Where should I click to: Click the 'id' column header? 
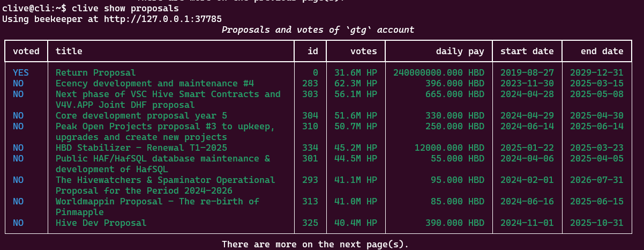[x=313, y=51]
